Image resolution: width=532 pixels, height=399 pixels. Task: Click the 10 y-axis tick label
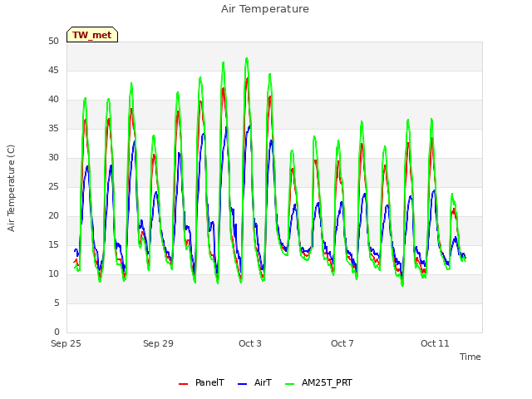click(x=53, y=274)
